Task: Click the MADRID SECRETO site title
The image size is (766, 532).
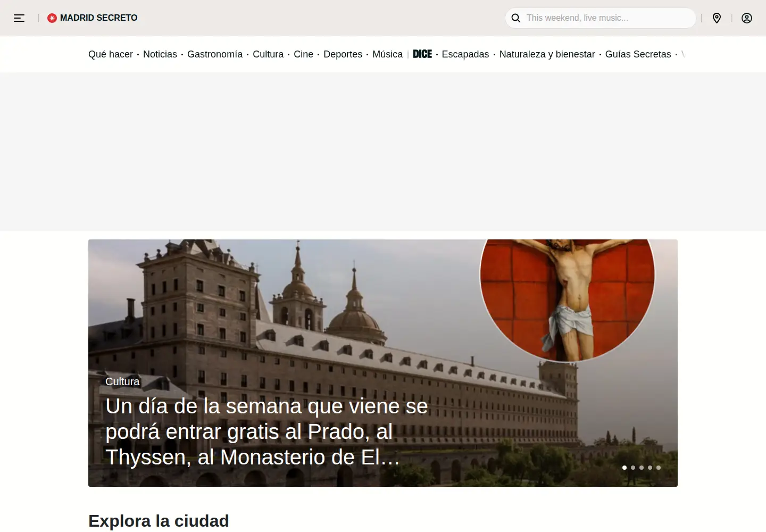Action: tap(99, 18)
